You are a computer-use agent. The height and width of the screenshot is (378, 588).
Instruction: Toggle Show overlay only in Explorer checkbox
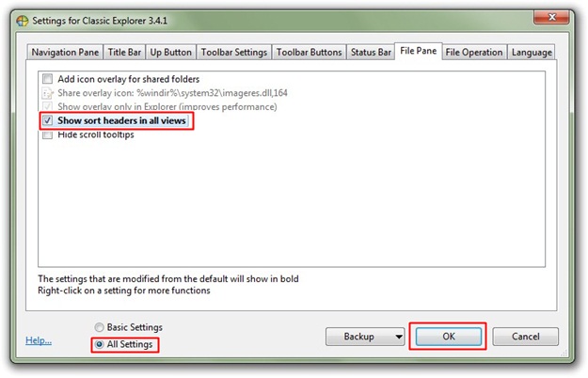point(47,106)
